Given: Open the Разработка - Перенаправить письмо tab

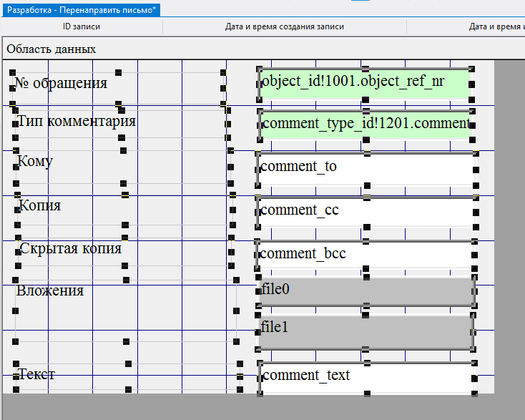Looking at the screenshot, I should coord(81,10).
